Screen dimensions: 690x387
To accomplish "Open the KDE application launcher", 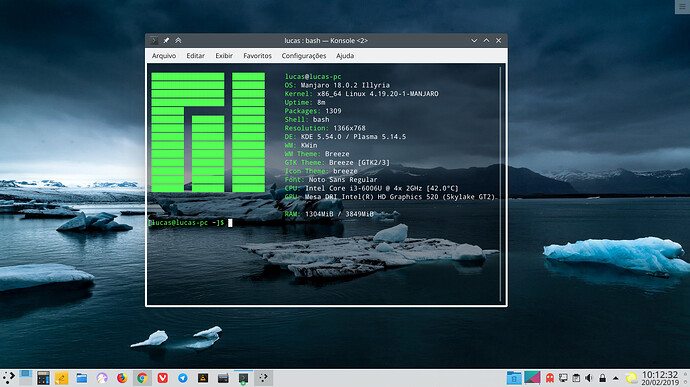I will tap(9, 378).
